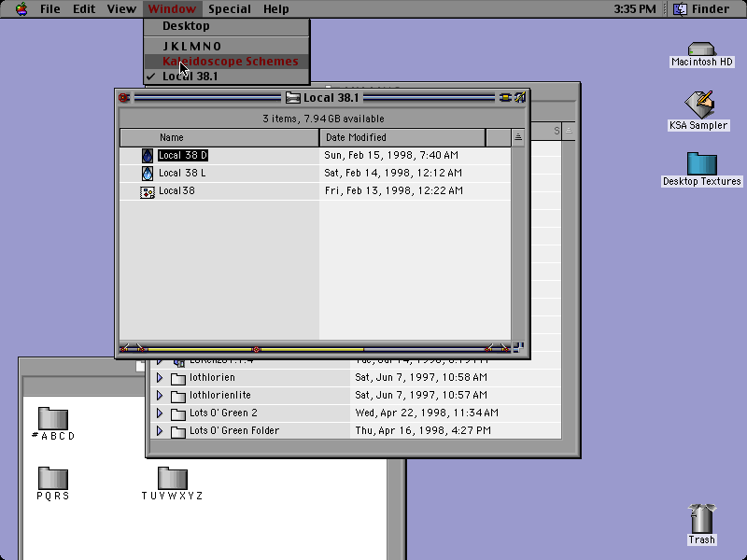
Task: Open the Edit menu
Action: click(x=84, y=9)
